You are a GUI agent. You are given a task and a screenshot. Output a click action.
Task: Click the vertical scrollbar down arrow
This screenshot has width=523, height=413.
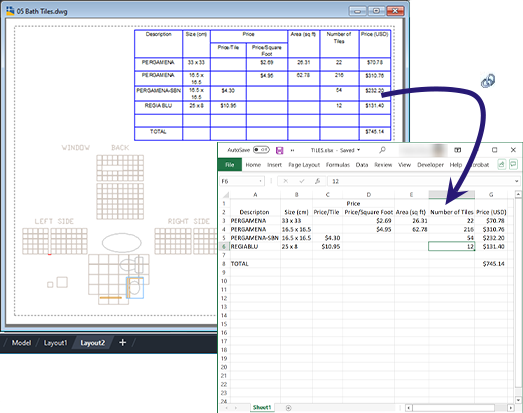pos(518,400)
